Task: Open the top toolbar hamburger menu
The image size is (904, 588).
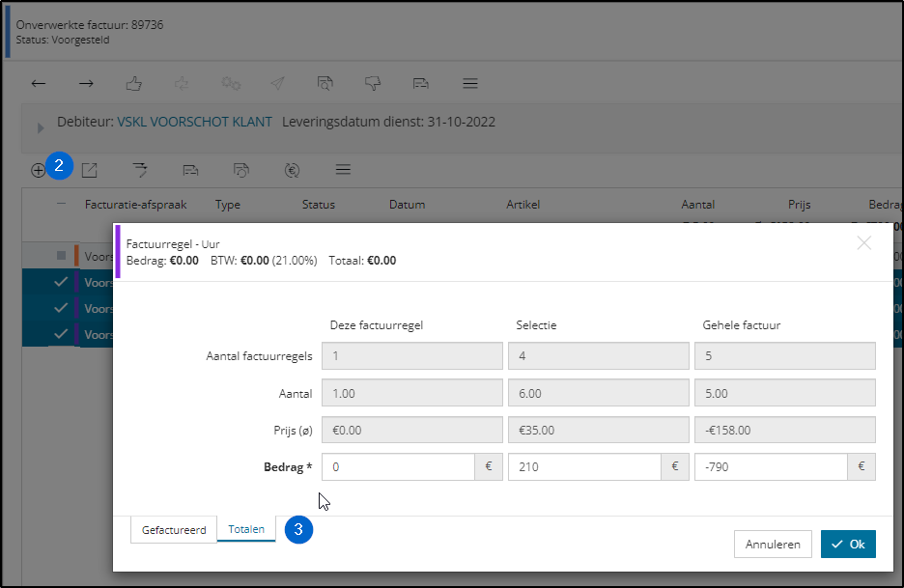Action: pos(470,84)
